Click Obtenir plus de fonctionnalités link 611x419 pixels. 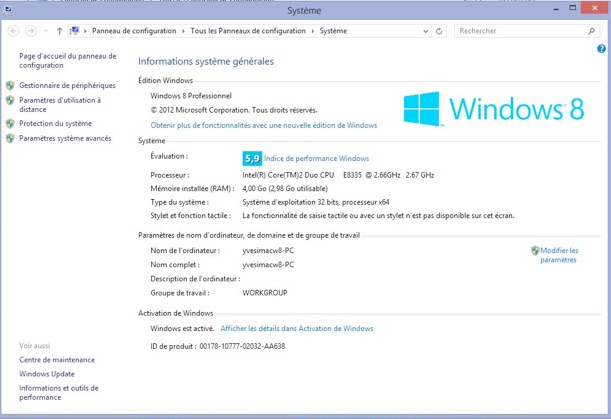click(264, 125)
